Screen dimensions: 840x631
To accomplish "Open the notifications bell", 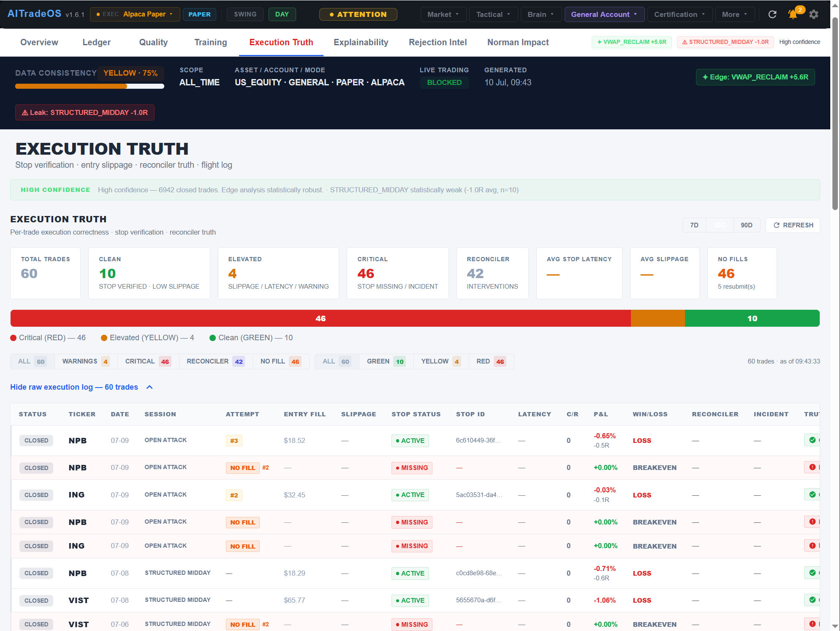I will [793, 14].
